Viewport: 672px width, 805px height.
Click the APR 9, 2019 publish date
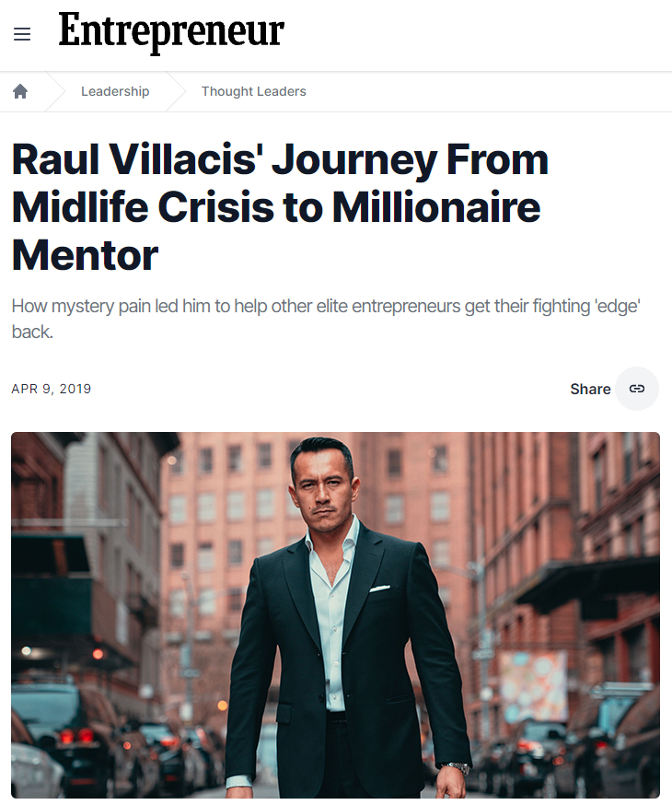pos(52,389)
